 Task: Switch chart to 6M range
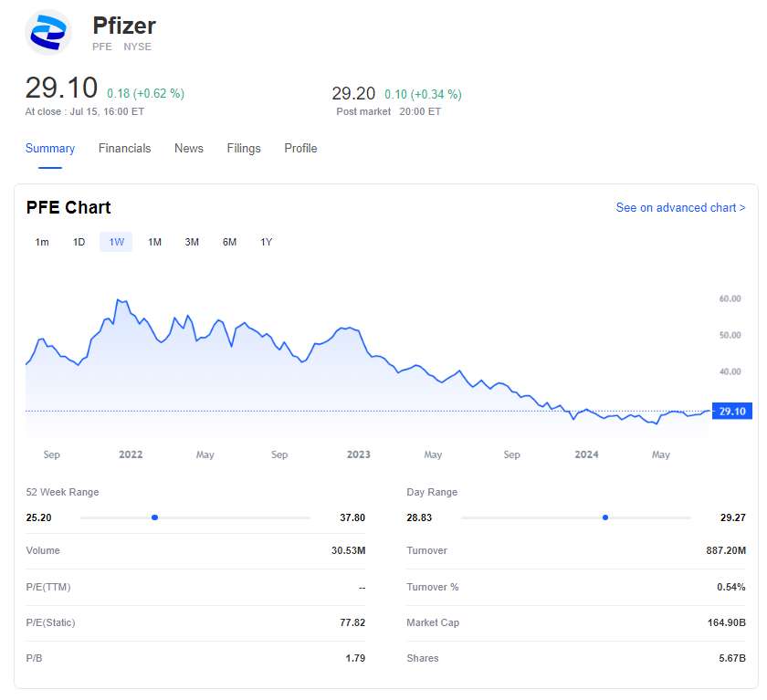tap(229, 242)
